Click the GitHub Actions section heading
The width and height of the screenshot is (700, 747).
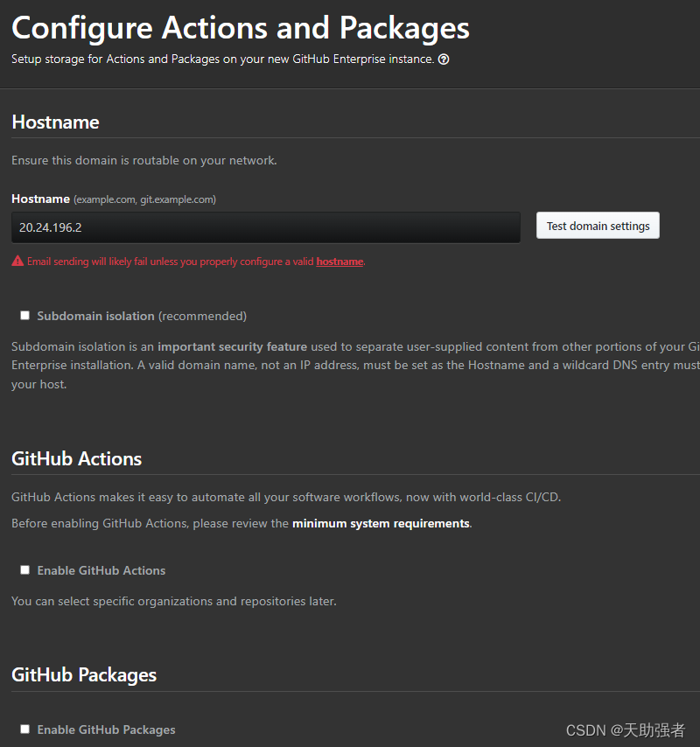76,459
